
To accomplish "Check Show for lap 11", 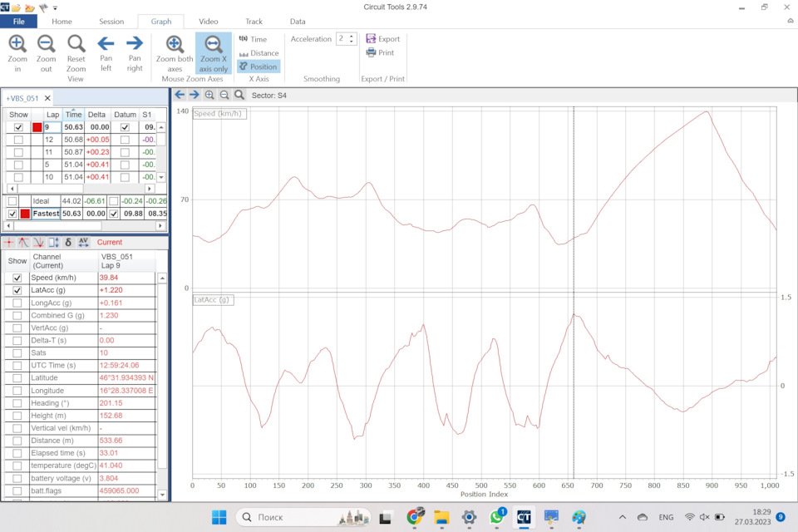I will click(18, 152).
